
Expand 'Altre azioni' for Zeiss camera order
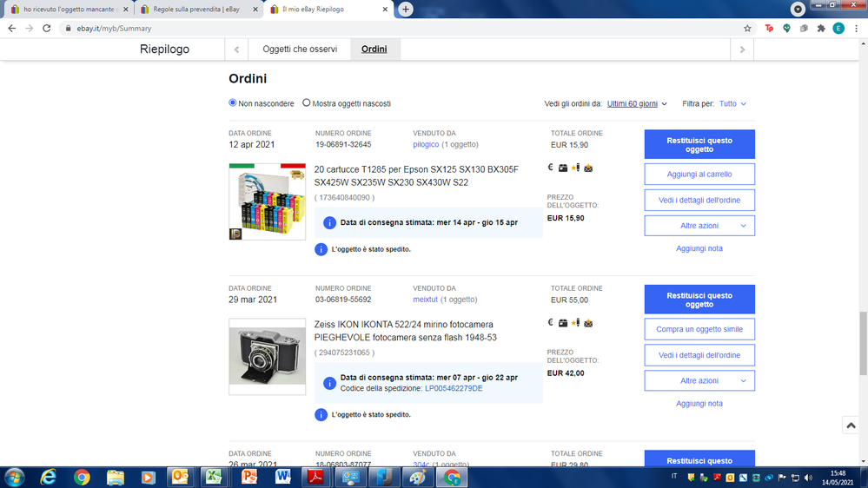(699, 380)
